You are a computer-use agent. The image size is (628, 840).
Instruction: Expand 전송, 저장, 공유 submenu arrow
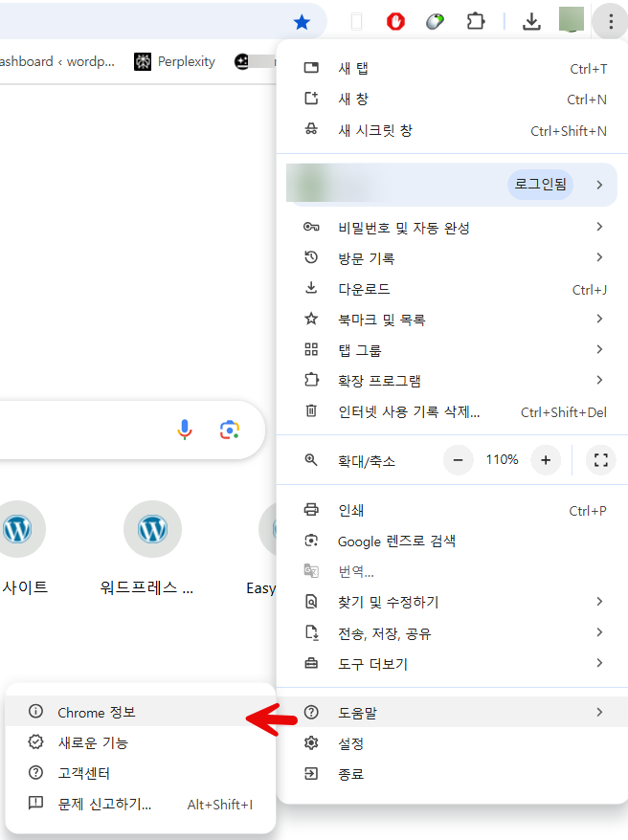click(599, 632)
